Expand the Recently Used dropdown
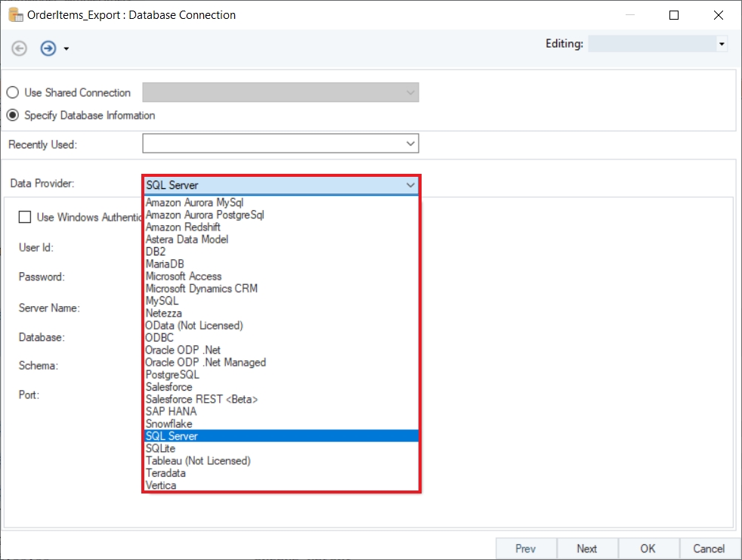Screen dimensions: 742x560 point(410,144)
